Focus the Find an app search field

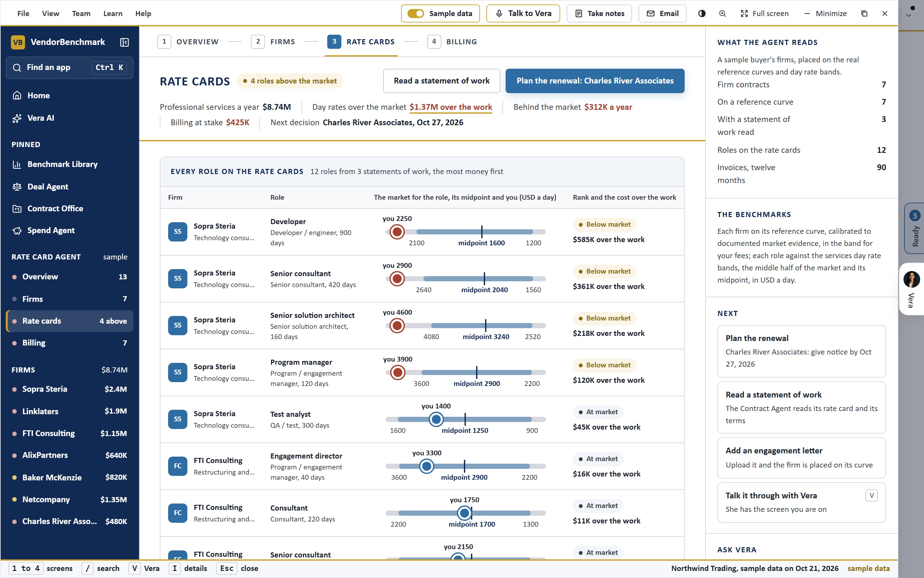pyautogui.click(x=70, y=68)
